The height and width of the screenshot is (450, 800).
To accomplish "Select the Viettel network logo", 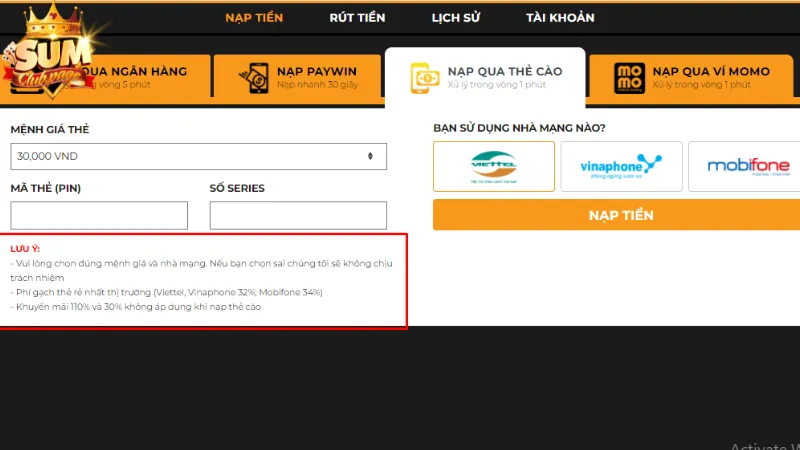I will (493, 166).
